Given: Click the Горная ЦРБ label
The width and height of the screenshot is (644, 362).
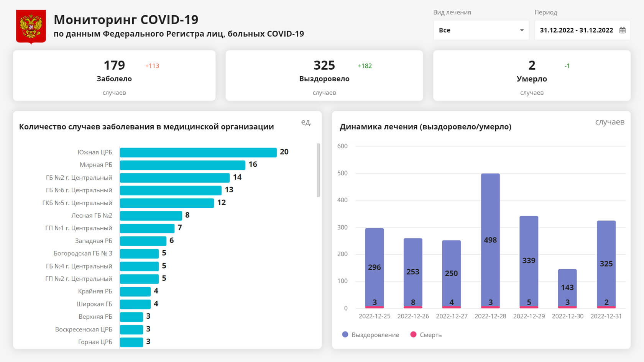Looking at the screenshot, I should (95, 342).
